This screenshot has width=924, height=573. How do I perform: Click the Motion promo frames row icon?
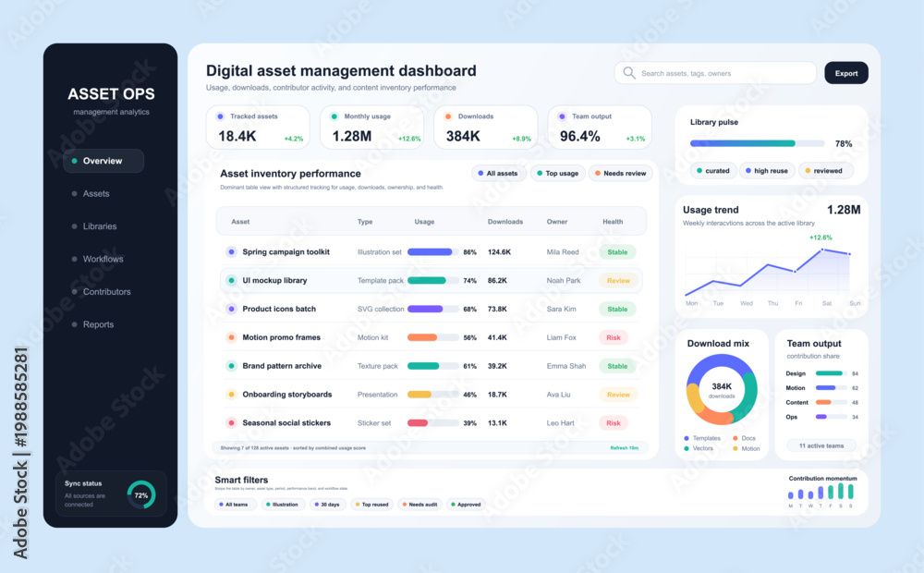[231, 337]
